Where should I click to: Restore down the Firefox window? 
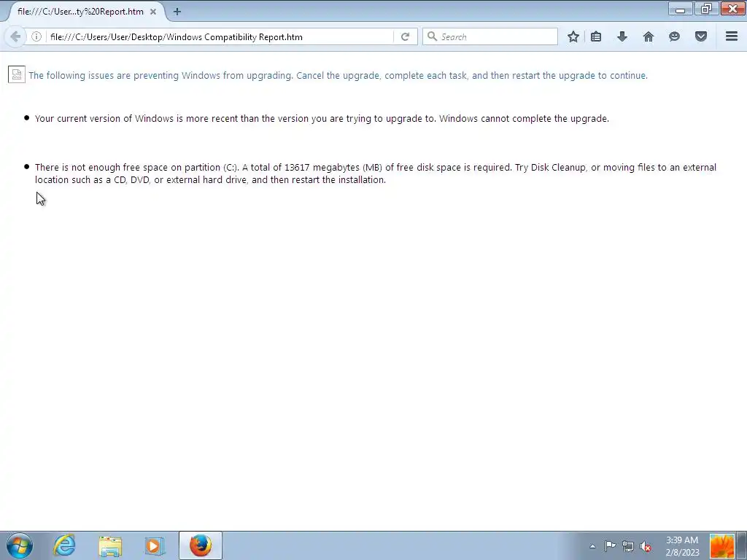[x=706, y=9]
